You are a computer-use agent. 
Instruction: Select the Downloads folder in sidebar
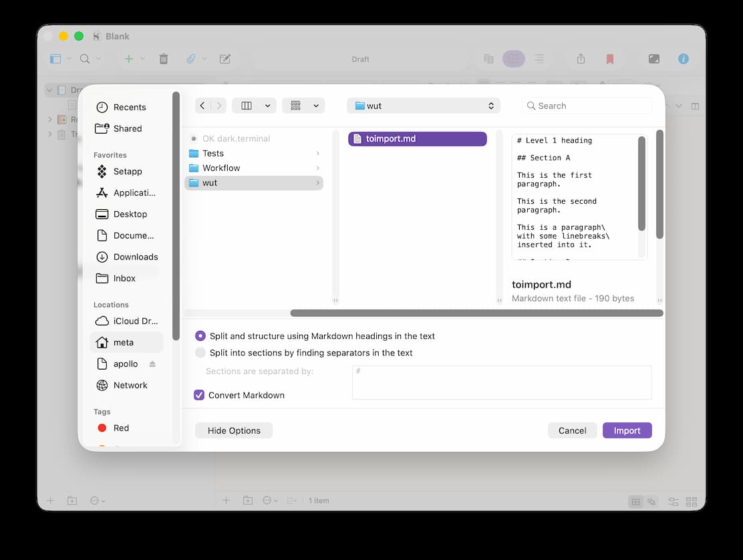[135, 257]
